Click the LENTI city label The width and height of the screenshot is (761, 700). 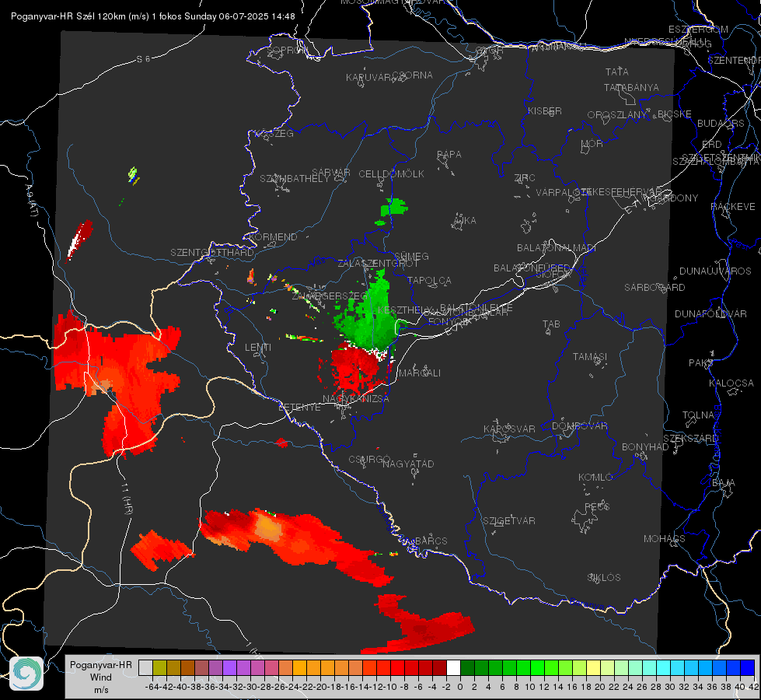click(x=258, y=348)
